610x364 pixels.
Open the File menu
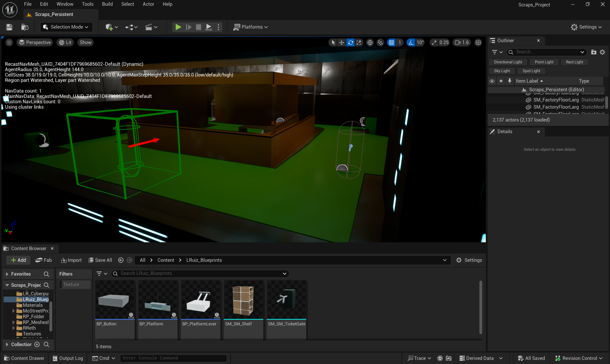[28, 4]
